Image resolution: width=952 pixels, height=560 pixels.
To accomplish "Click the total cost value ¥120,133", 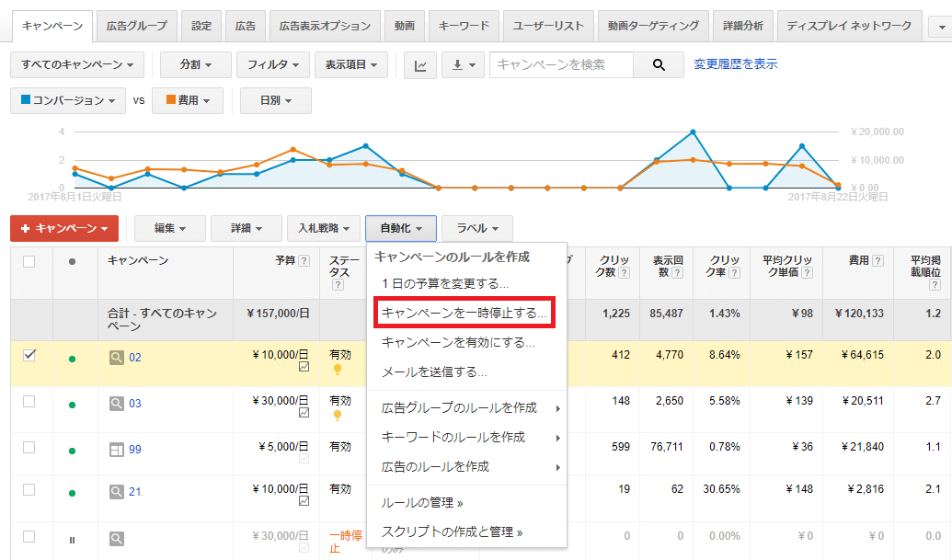I will pos(859,314).
